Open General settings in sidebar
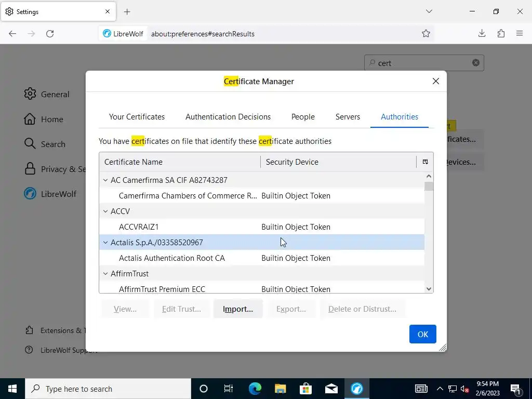 click(47, 94)
